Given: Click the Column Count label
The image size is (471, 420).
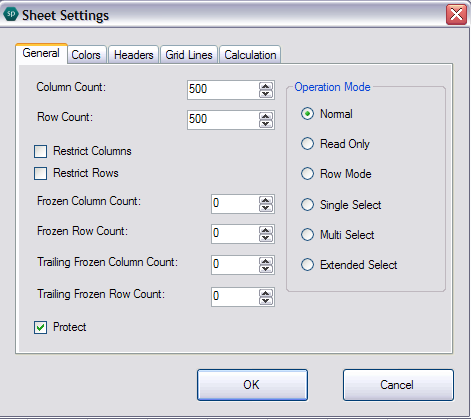Looking at the screenshot, I should point(71,87).
